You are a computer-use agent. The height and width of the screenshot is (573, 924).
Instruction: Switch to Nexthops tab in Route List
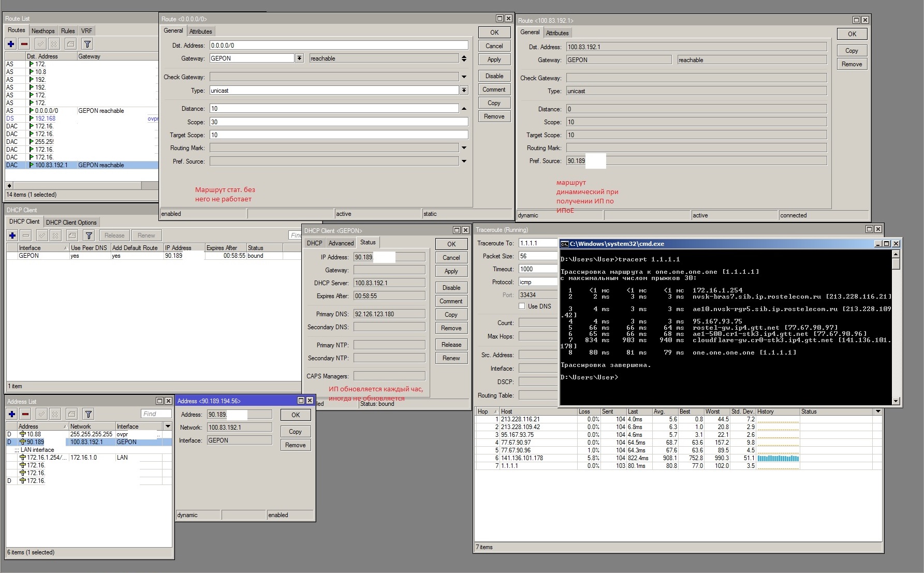pyautogui.click(x=43, y=31)
